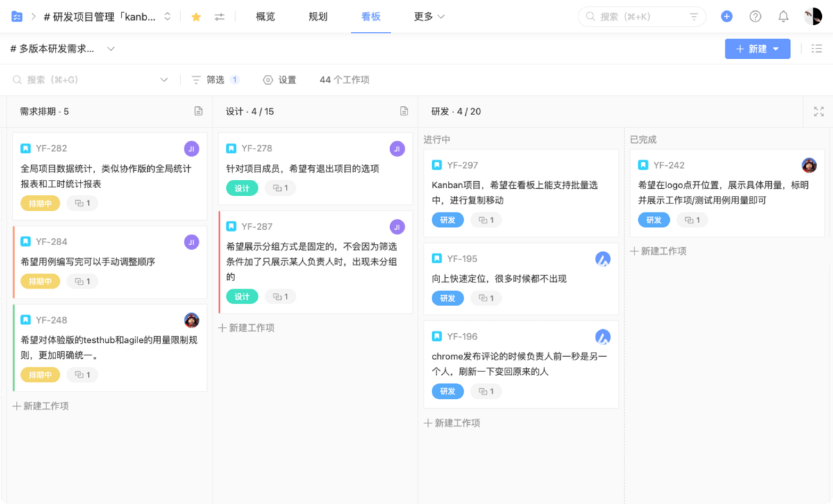833x504 pixels.
Task: Click the 新建 button to create an item
Action: [752, 49]
